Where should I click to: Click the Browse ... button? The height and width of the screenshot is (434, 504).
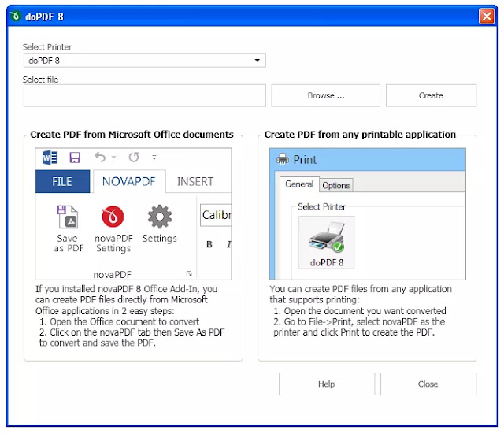tap(325, 95)
